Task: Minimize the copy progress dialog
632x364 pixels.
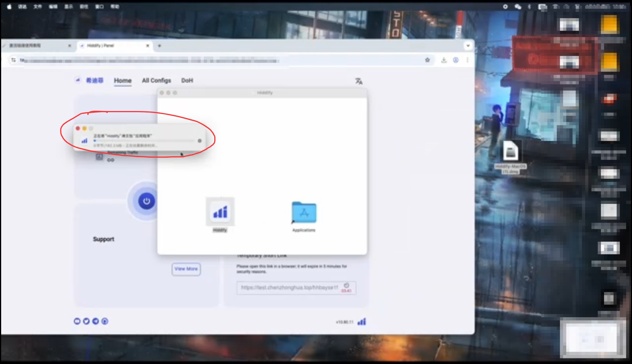Action: [x=85, y=128]
